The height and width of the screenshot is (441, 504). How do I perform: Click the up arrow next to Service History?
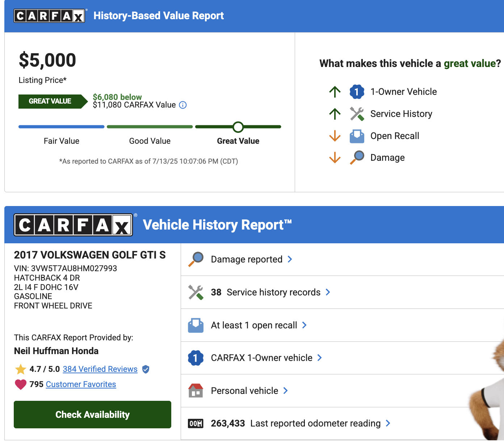(x=335, y=114)
